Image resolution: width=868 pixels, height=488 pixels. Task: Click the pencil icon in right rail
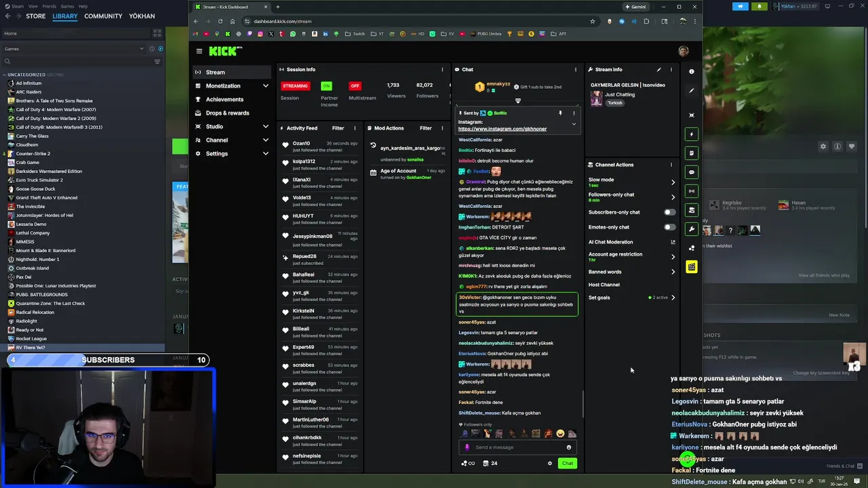692,90
